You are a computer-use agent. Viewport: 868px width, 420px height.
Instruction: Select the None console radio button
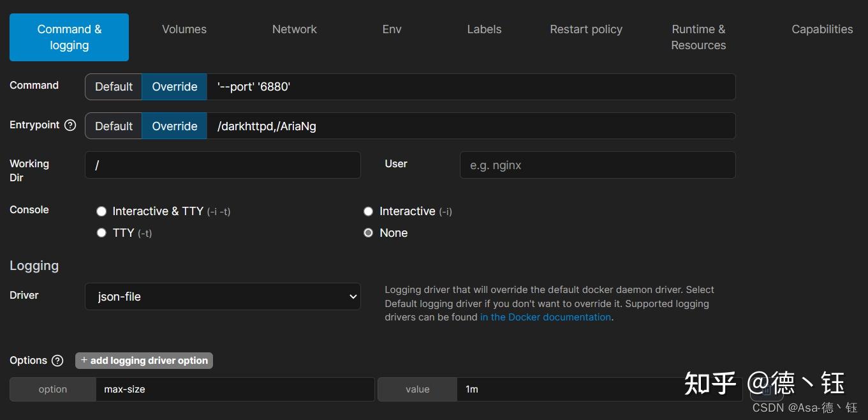coord(368,233)
